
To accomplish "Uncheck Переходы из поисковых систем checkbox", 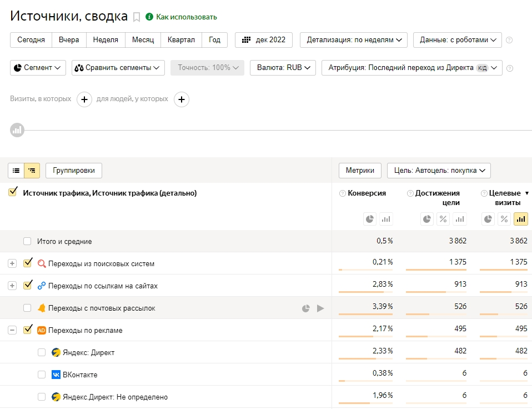I will tap(28, 263).
